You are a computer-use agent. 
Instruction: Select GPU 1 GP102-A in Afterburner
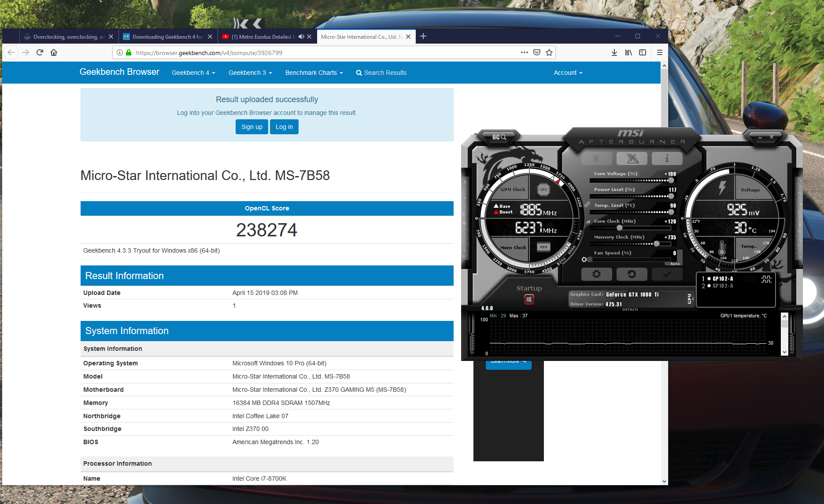(x=718, y=279)
